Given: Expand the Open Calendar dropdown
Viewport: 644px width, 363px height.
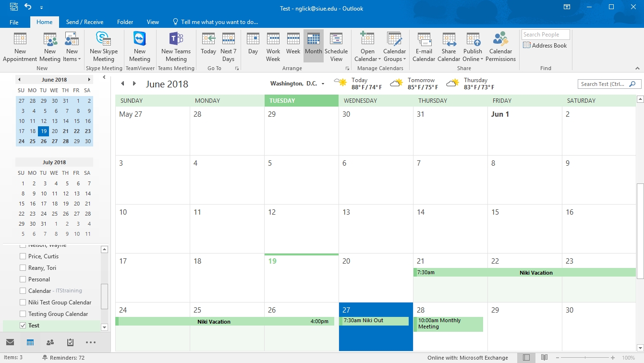Looking at the screenshot, I should (367, 55).
